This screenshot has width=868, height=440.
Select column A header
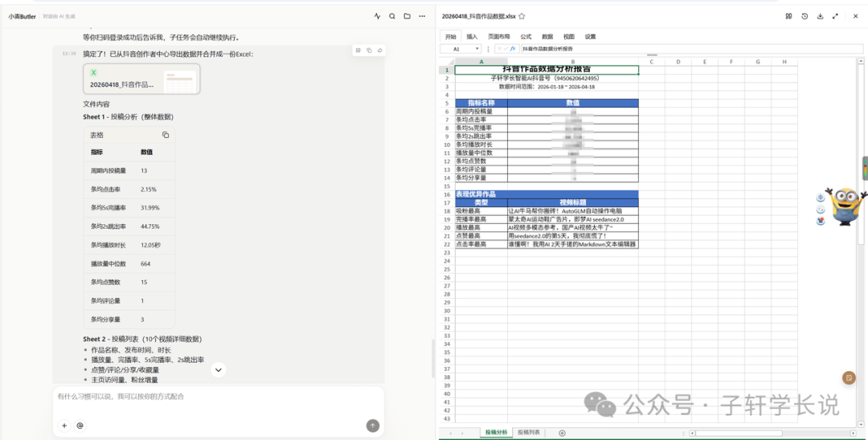coord(481,62)
